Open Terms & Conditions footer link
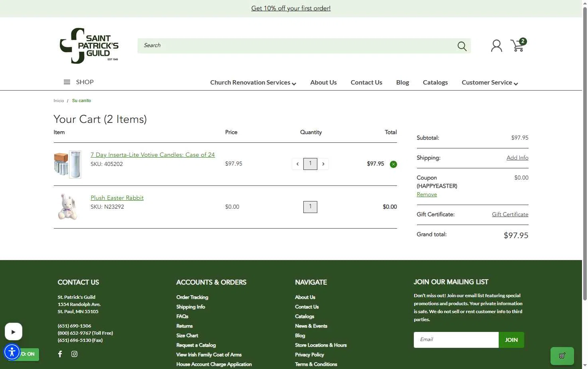This screenshot has height=369, width=588. 316,364
